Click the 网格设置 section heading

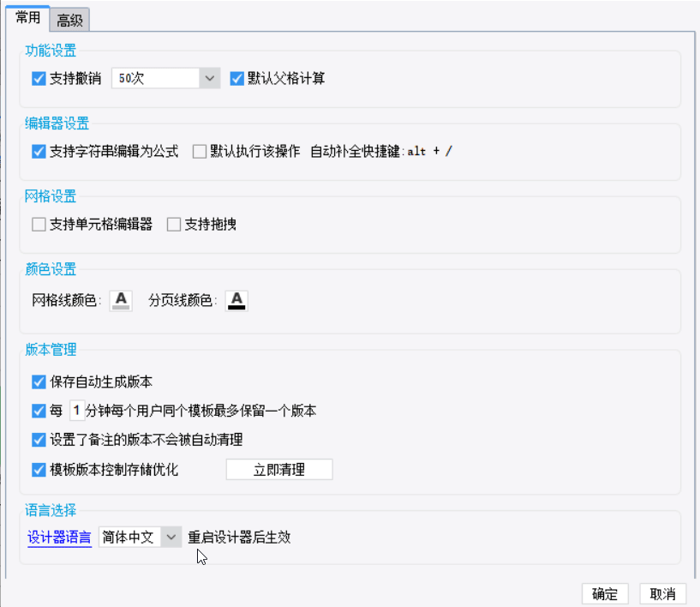pyautogui.click(x=51, y=196)
